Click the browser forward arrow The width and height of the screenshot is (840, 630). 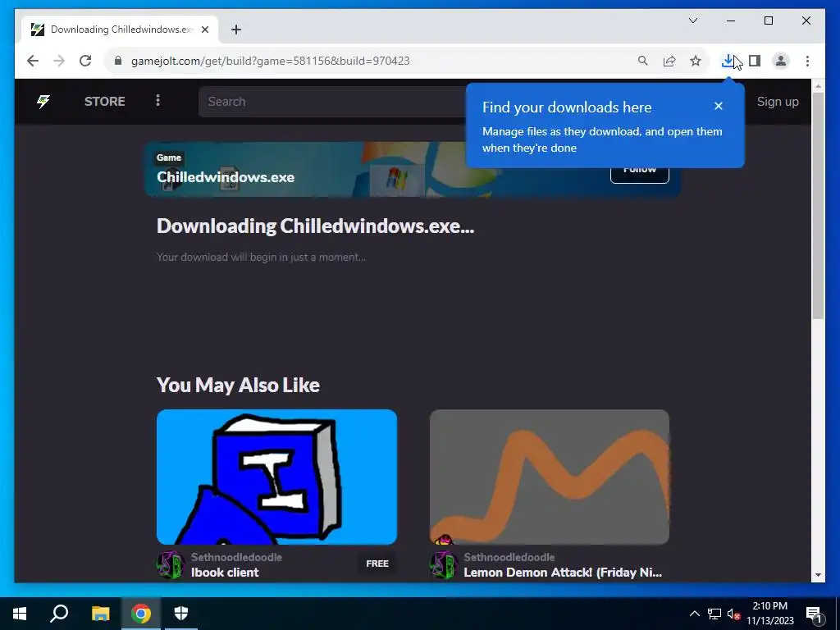[59, 61]
